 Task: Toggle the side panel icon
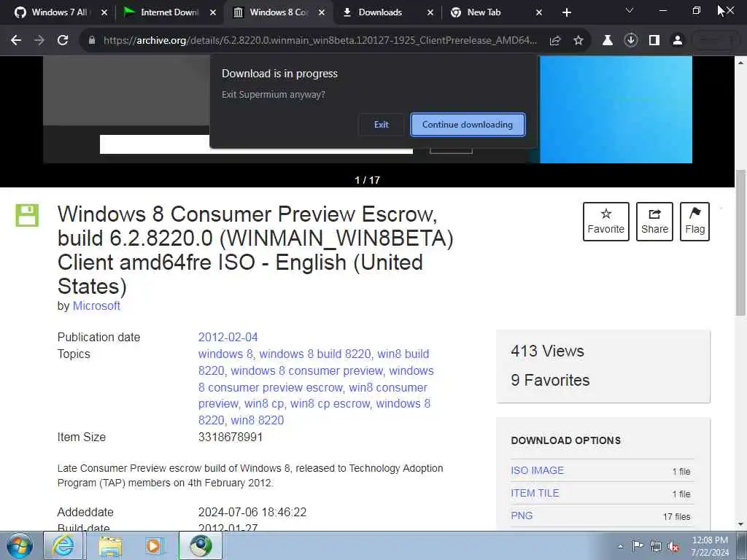654,41
